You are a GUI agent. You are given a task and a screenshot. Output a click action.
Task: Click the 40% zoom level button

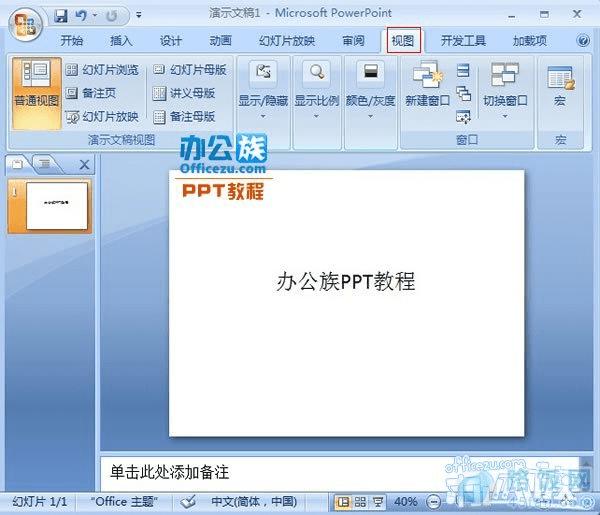pos(406,501)
